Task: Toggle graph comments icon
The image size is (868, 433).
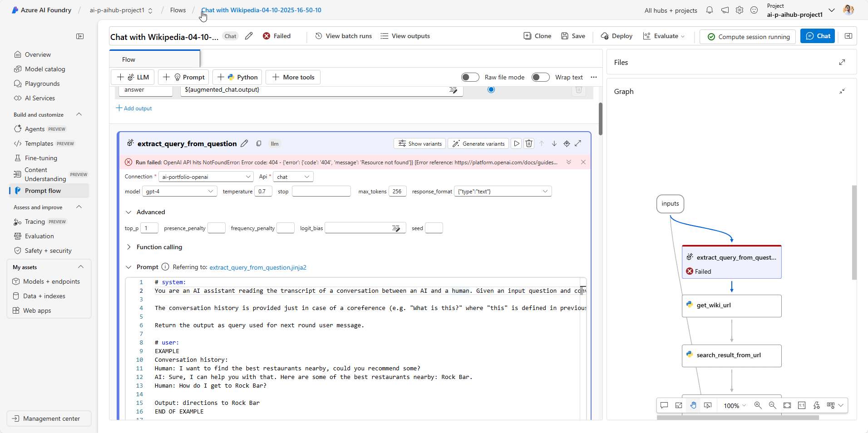Action: pos(664,405)
